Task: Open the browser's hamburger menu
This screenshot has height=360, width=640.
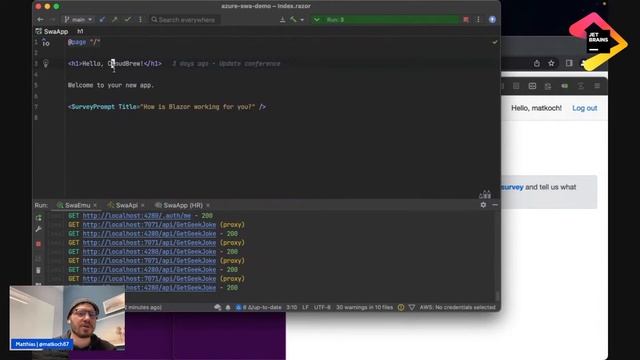Action: coord(597,86)
